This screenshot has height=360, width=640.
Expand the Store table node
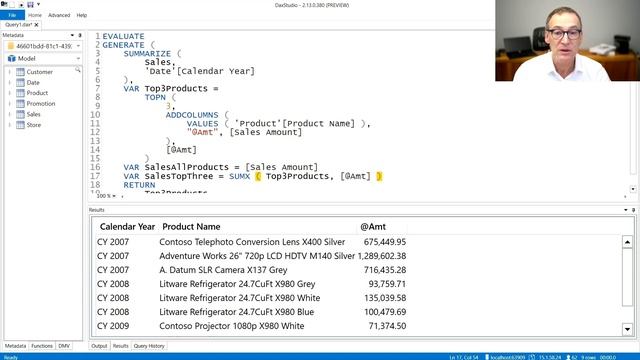pyautogui.click(x=10, y=125)
